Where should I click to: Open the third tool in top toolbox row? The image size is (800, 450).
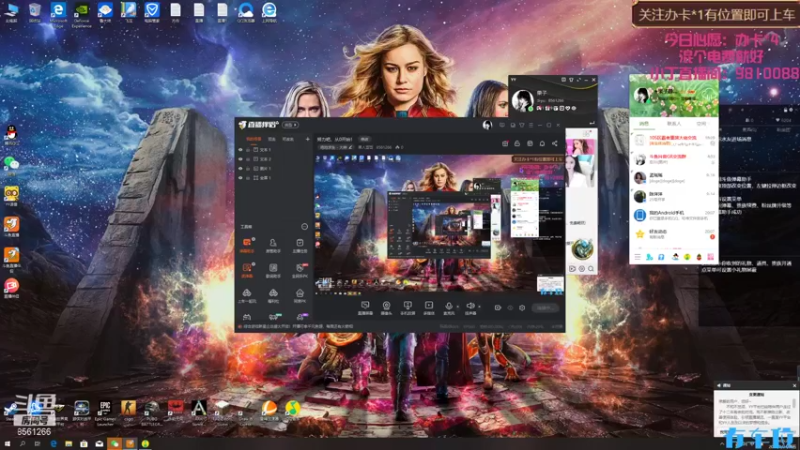coord(299,245)
